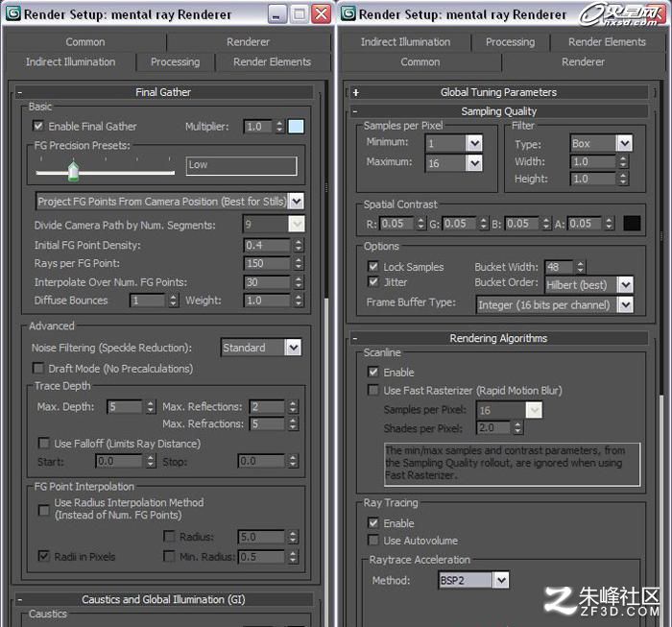Switch to Renderer tab in left window

click(x=248, y=41)
